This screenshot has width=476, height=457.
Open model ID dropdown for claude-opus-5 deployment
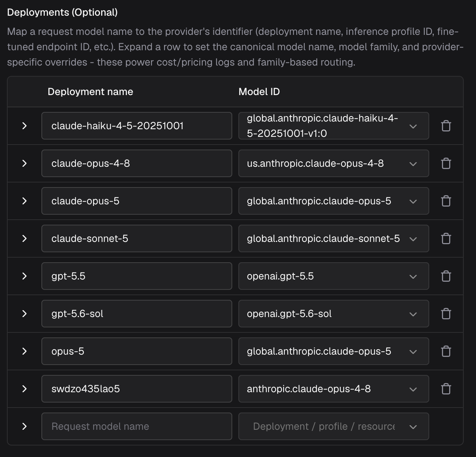pyautogui.click(x=333, y=201)
